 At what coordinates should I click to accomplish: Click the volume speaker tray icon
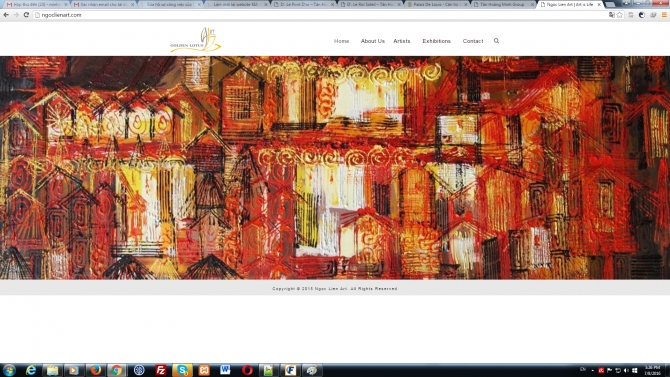tap(626, 370)
